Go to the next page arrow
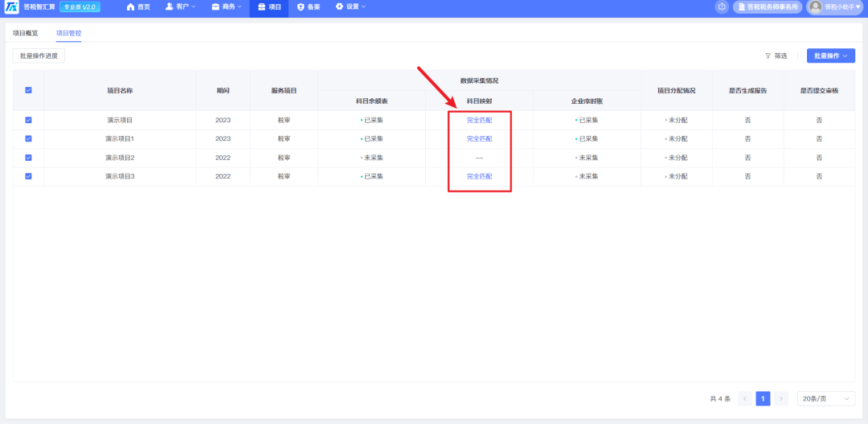The image size is (868, 424). [x=781, y=398]
